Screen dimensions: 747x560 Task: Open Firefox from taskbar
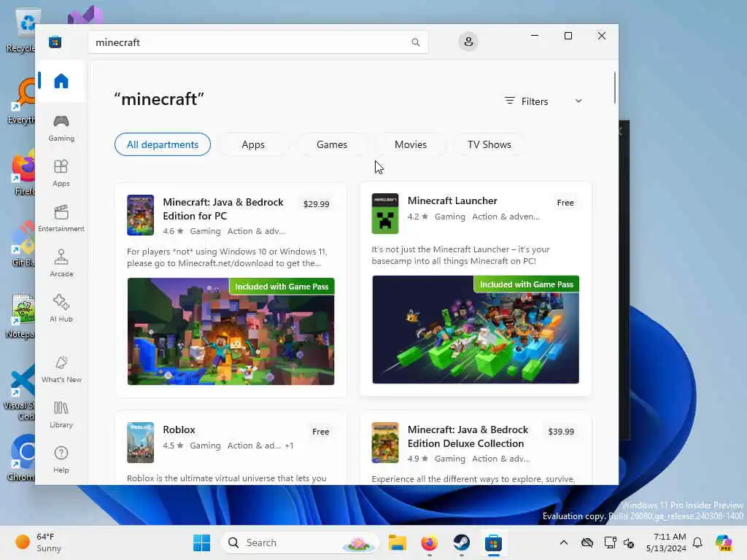click(429, 542)
